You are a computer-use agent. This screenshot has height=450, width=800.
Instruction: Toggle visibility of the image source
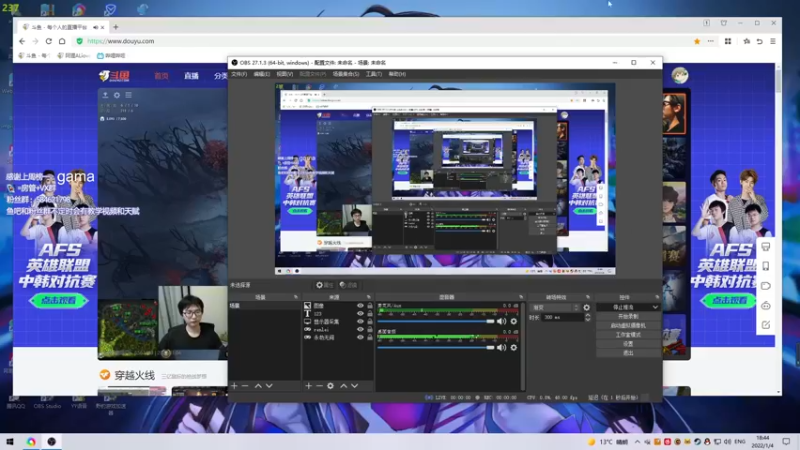(x=360, y=306)
